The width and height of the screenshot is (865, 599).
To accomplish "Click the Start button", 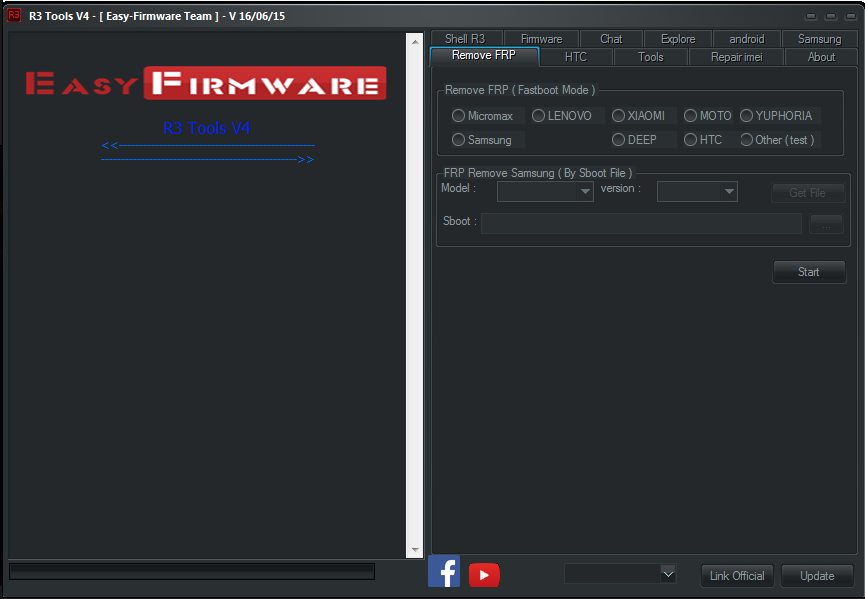I will (x=809, y=272).
